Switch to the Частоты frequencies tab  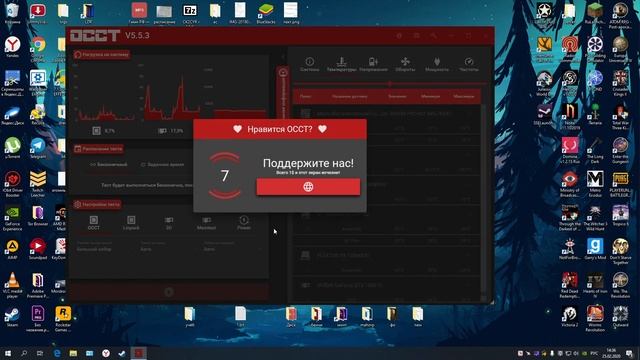point(469,64)
